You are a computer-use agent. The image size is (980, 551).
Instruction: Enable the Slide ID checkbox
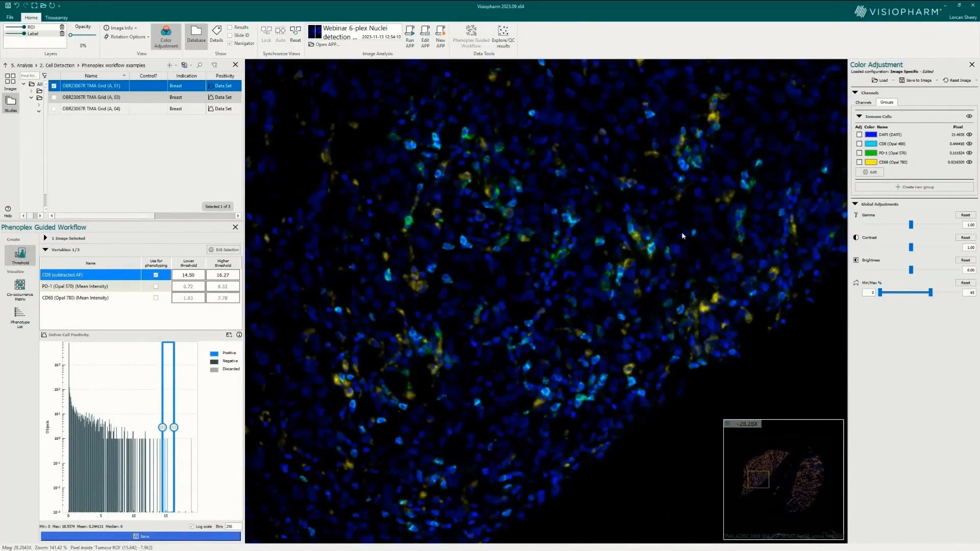click(230, 35)
